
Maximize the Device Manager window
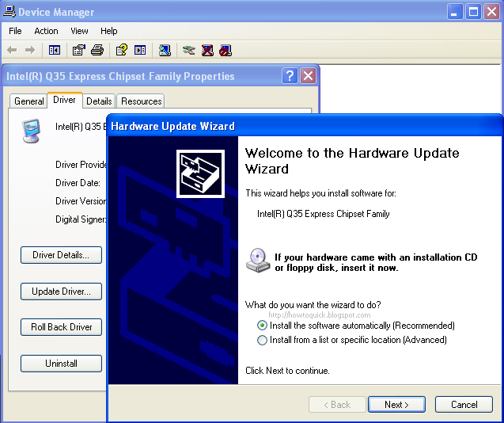pyautogui.click(x=473, y=12)
